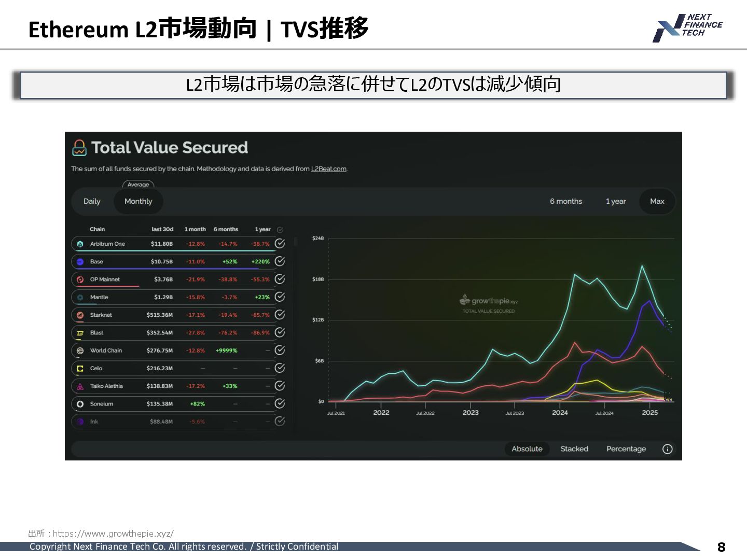Toggle Blast chart checkmark
Viewport: 747px width, 560px height.
coord(280,332)
